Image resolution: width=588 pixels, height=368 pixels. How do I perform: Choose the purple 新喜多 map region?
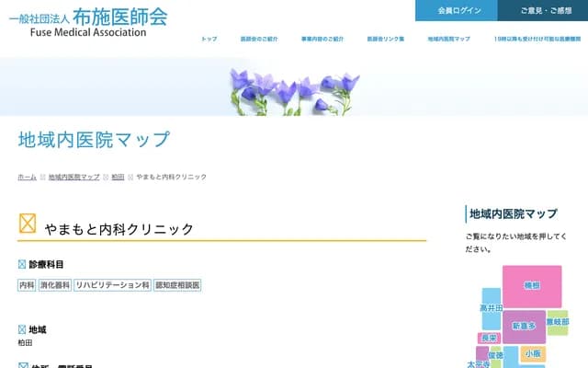(524, 326)
